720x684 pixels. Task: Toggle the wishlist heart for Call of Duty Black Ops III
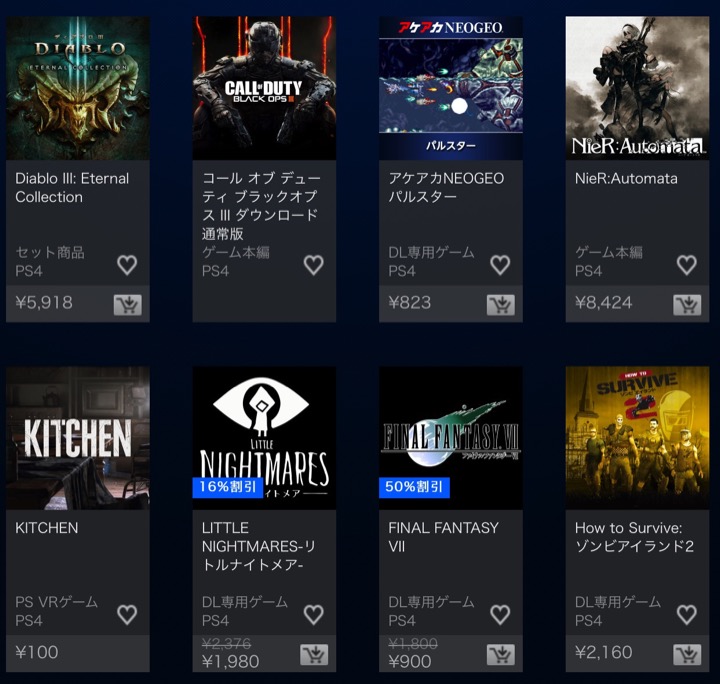pyautogui.click(x=314, y=265)
